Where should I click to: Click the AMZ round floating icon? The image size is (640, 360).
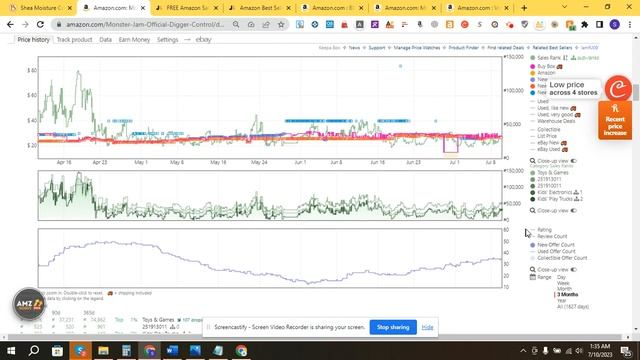29,304
